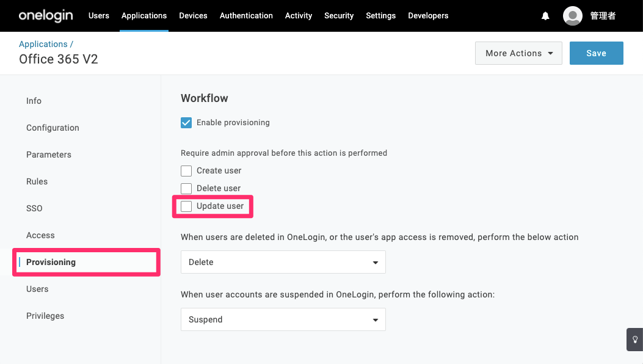Switch to the Privileges sidebar tab
This screenshot has height=364, width=643.
45,316
